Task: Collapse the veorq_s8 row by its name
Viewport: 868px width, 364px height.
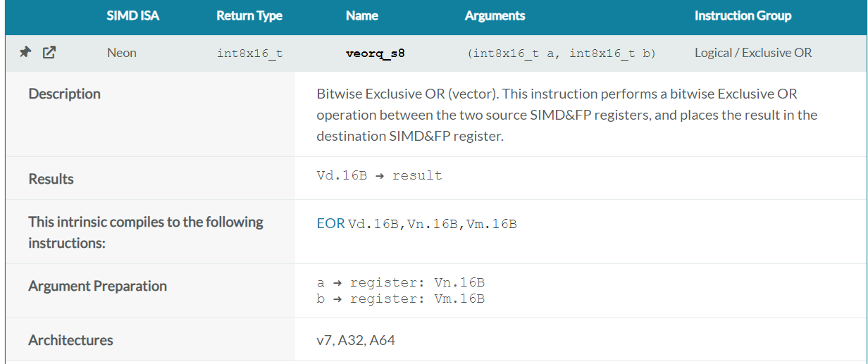Action: (375, 53)
